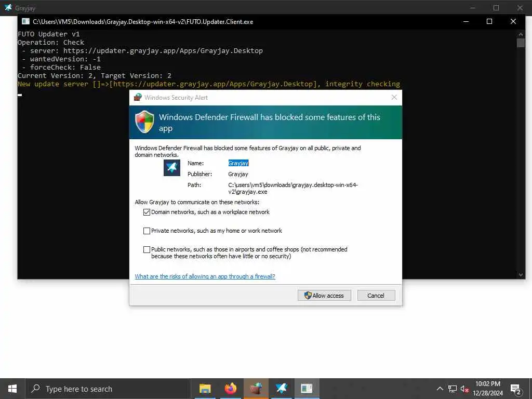
Task: Switch to Grayjay taskbar icon
Action: (281, 389)
